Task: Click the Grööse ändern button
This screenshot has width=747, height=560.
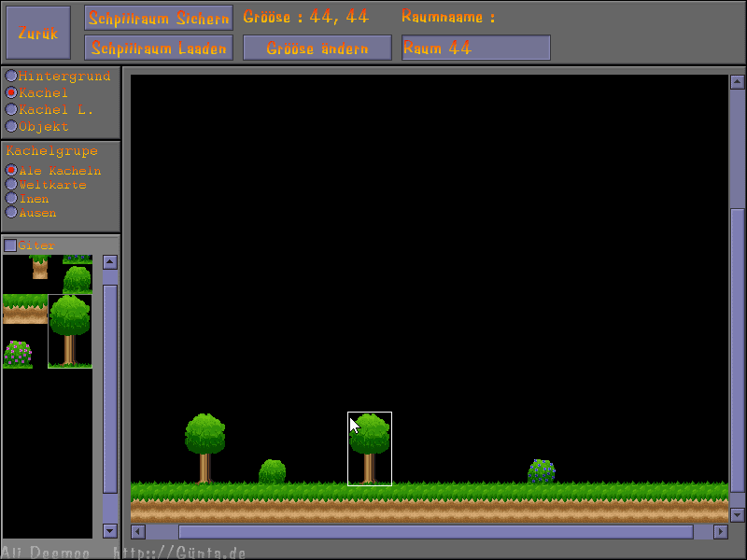Action: tap(317, 48)
